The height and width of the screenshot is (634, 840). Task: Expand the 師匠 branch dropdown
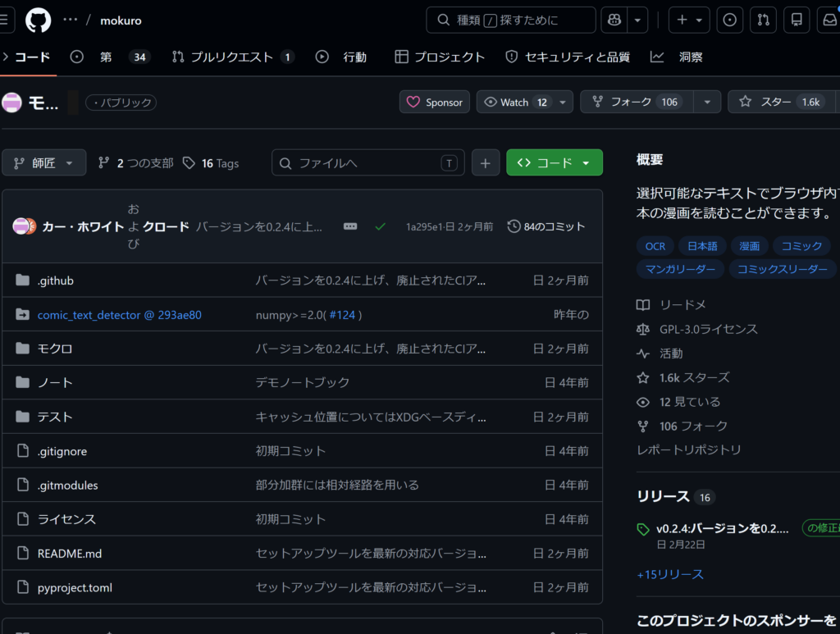[x=44, y=162]
